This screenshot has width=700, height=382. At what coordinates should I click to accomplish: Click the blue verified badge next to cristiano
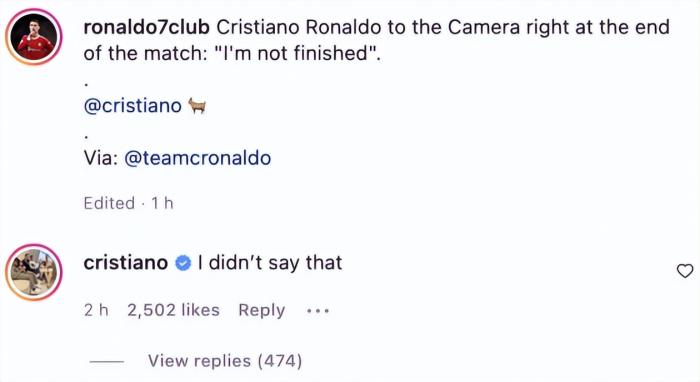point(183,263)
